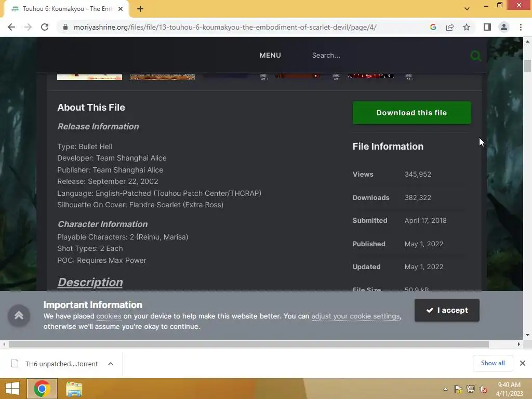Bookmark this page with the star
Screen dimensions: 532x399
tap(467, 27)
